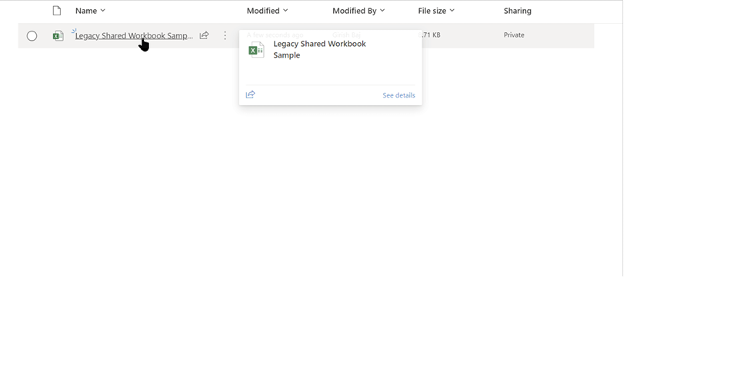Open the more actions menu (three dots) for the file
This screenshot has height=387, width=750.
225,35
